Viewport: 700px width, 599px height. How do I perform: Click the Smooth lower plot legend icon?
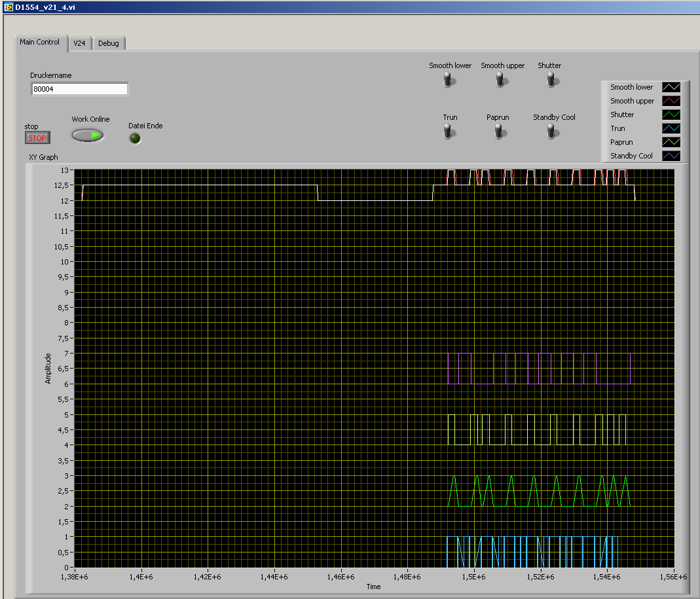coord(671,87)
